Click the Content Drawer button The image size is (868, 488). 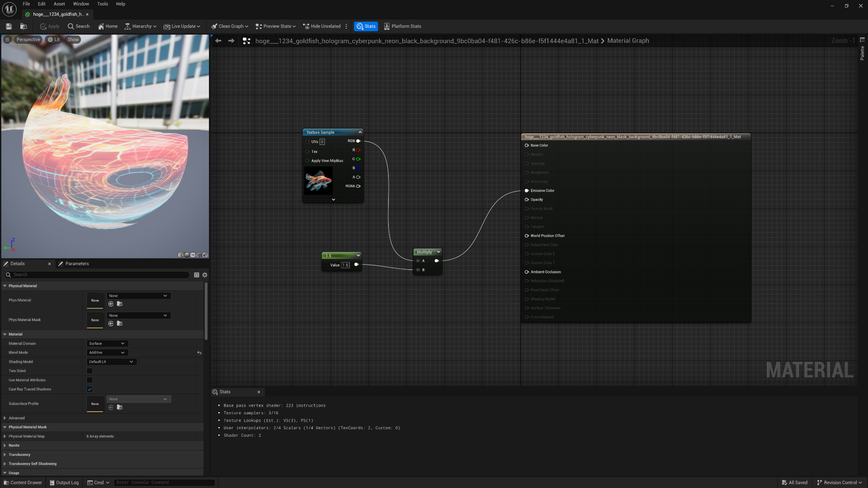[23, 483]
